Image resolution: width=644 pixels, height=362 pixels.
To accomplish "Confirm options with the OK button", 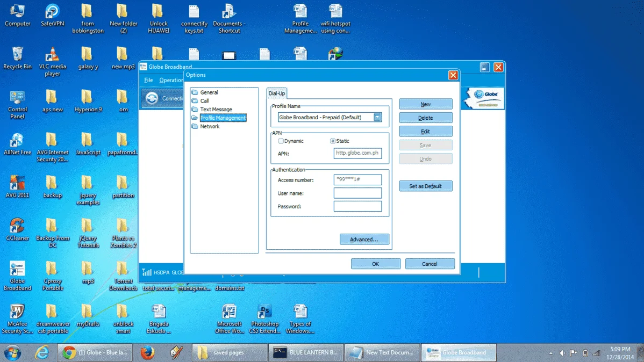I will tap(375, 264).
